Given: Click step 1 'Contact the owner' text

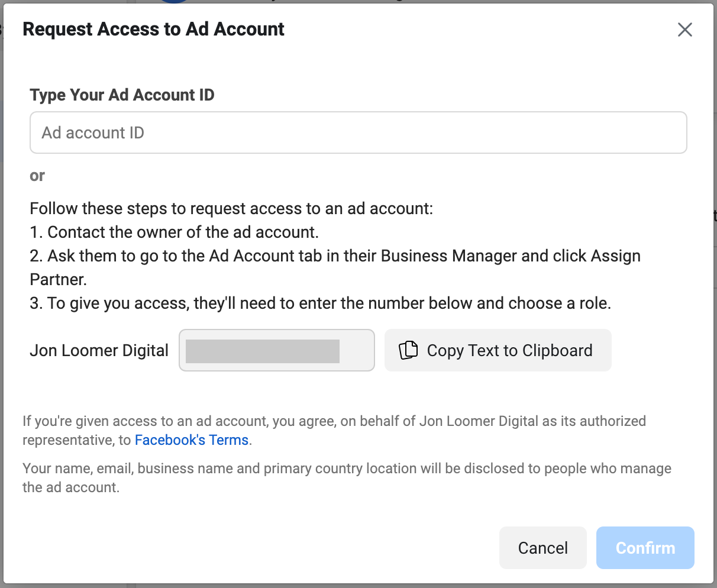Looking at the screenshot, I should [175, 232].
